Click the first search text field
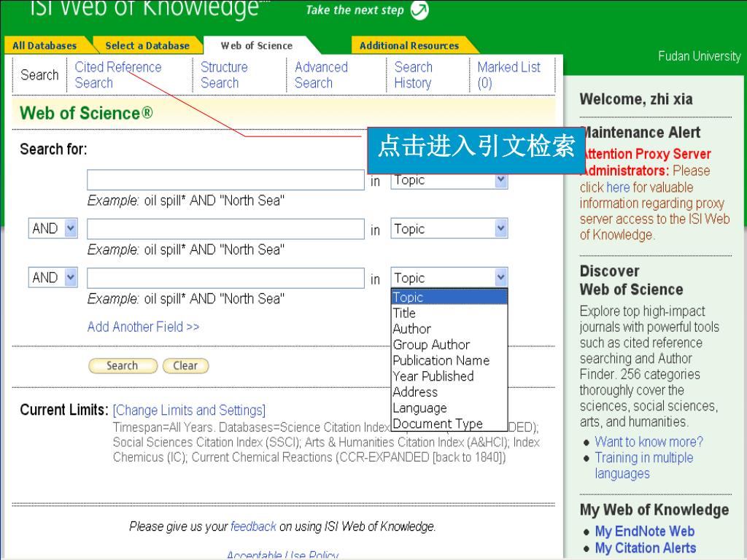The width and height of the screenshot is (747, 560). click(x=225, y=180)
